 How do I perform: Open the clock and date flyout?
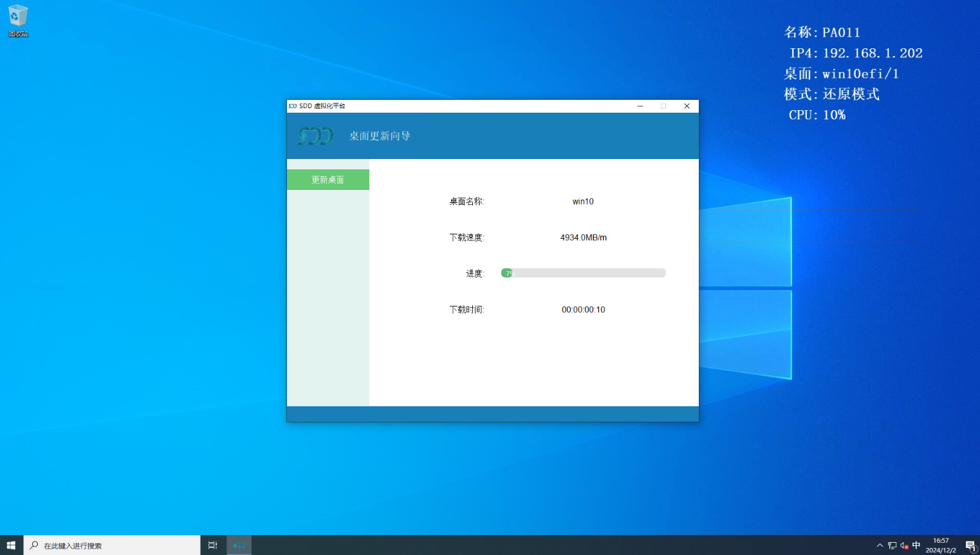(x=941, y=545)
